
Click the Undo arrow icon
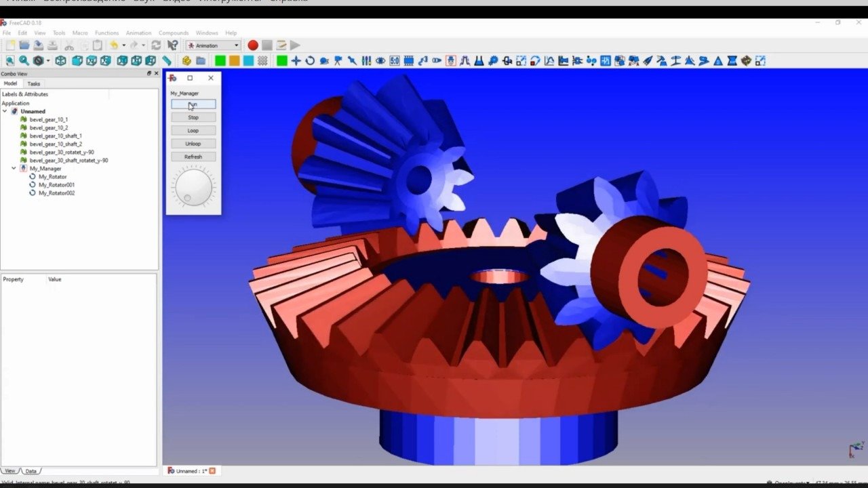114,45
